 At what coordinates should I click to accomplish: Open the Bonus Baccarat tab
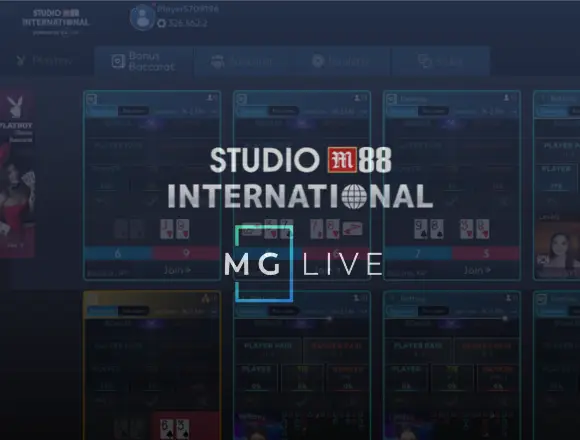144,61
